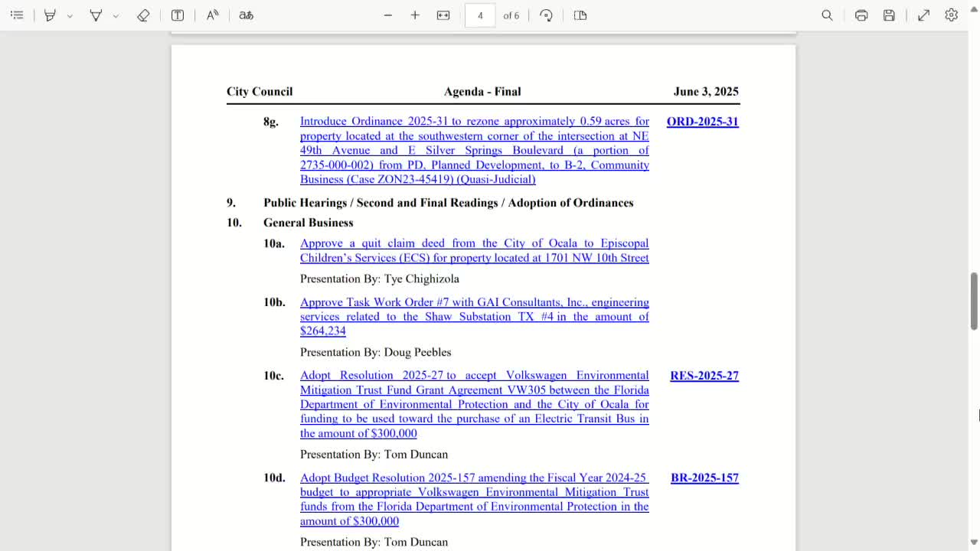This screenshot has width=980, height=551.
Task: Open the ORD-2025-31 link
Action: point(702,122)
